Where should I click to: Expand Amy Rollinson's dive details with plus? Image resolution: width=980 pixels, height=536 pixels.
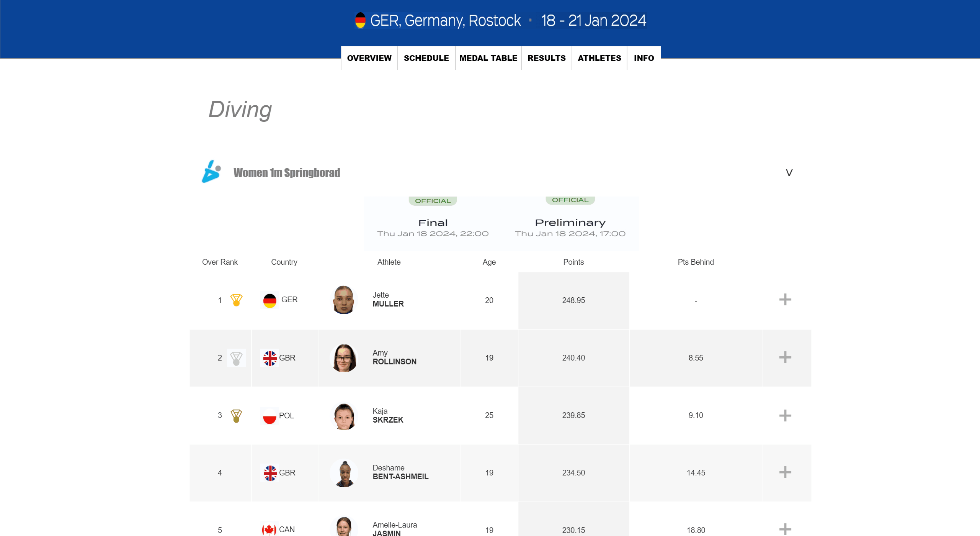785,357
